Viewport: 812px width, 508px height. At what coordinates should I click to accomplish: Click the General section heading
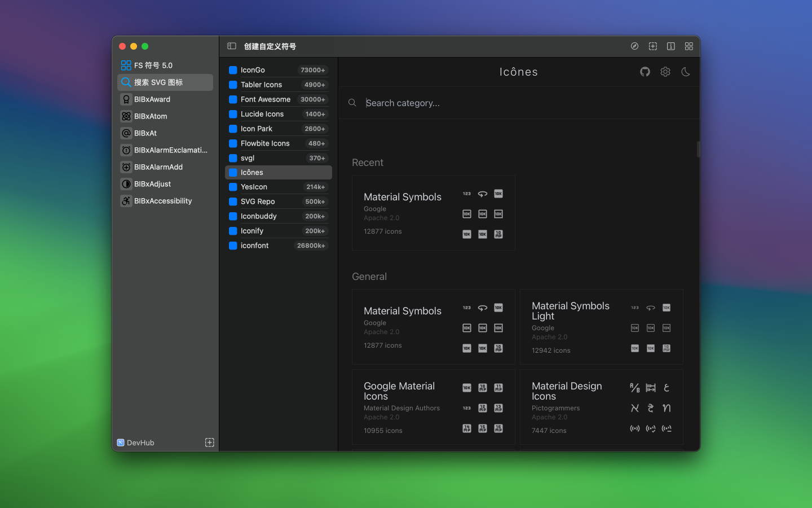(x=369, y=277)
